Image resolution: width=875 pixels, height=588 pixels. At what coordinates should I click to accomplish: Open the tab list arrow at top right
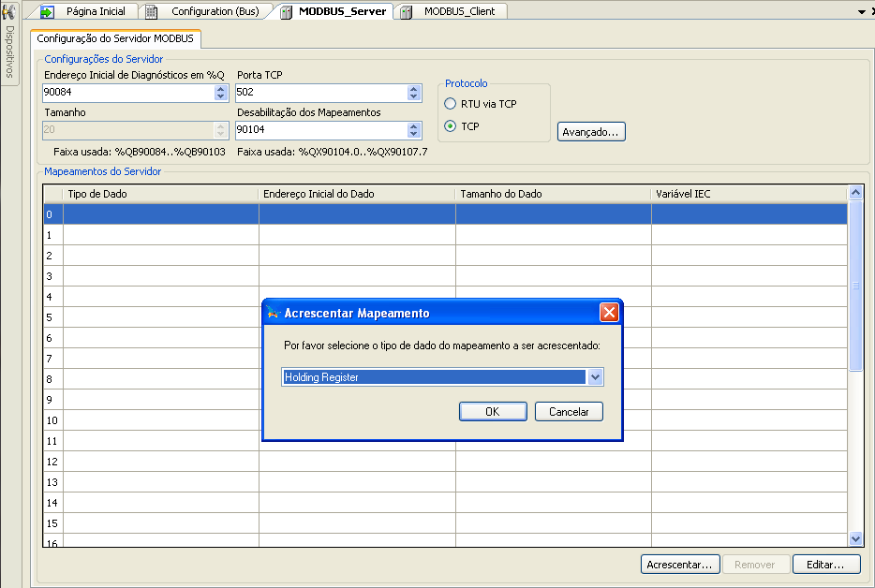(860, 11)
